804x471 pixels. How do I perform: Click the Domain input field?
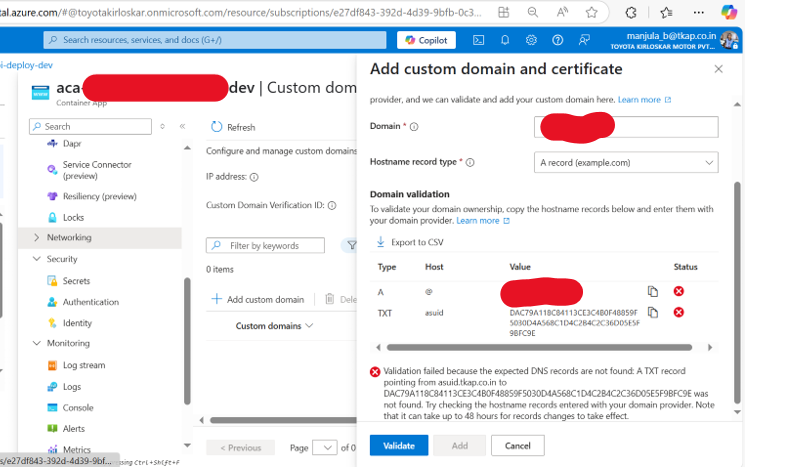click(x=626, y=127)
